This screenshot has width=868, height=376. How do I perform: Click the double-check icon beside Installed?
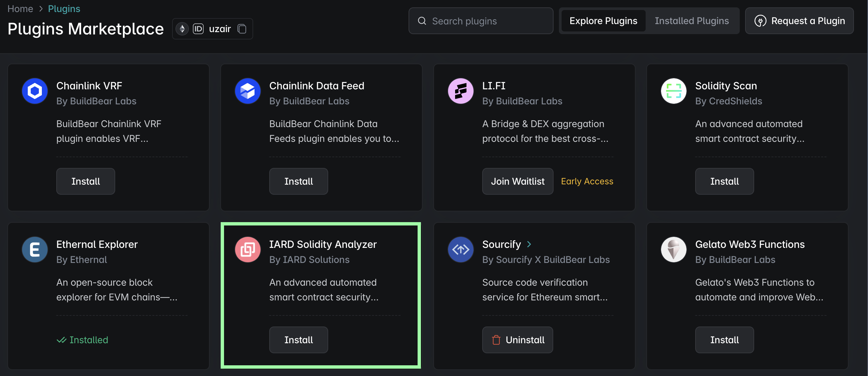(61, 340)
